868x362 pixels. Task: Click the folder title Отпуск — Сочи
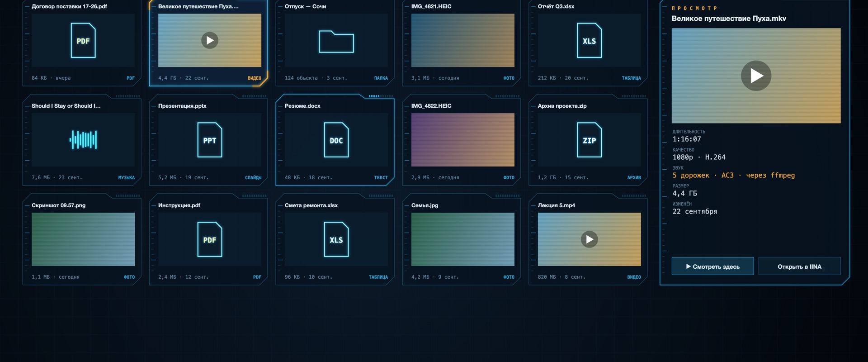point(306,6)
